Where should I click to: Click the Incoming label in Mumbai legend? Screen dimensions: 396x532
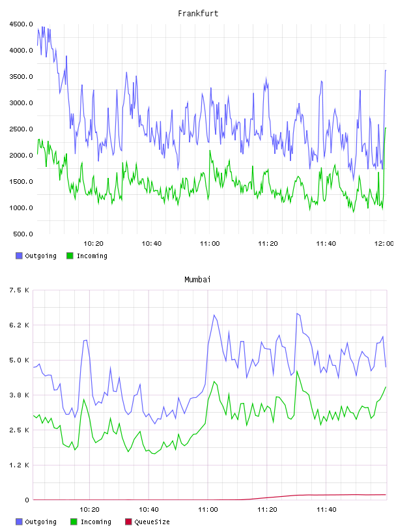point(96,522)
